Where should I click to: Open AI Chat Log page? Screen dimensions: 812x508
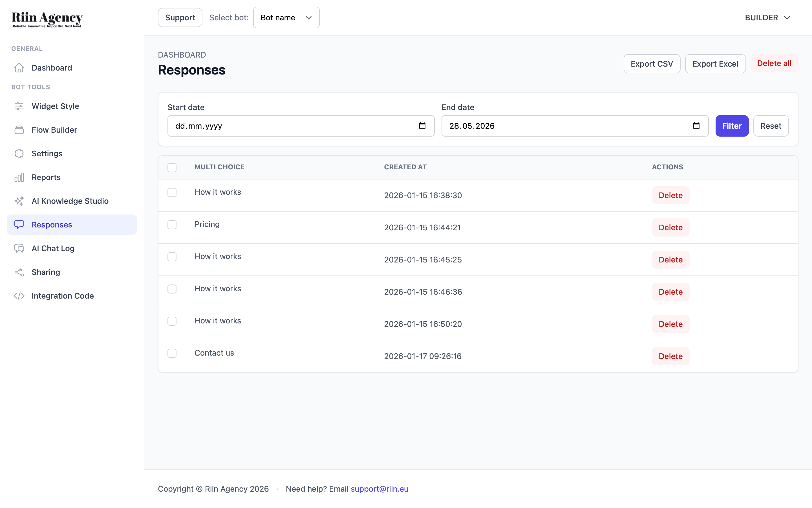[72, 249]
